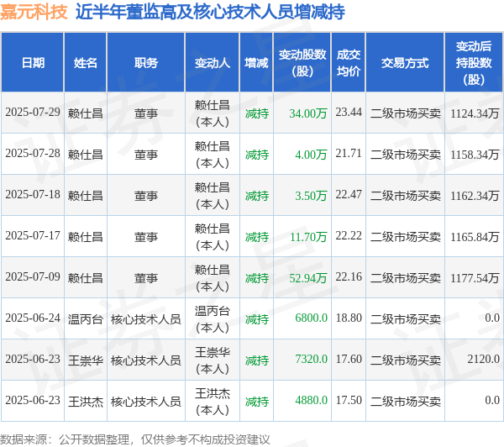Click the 温丙台 name cell
The image size is (504, 447).
click(x=86, y=319)
